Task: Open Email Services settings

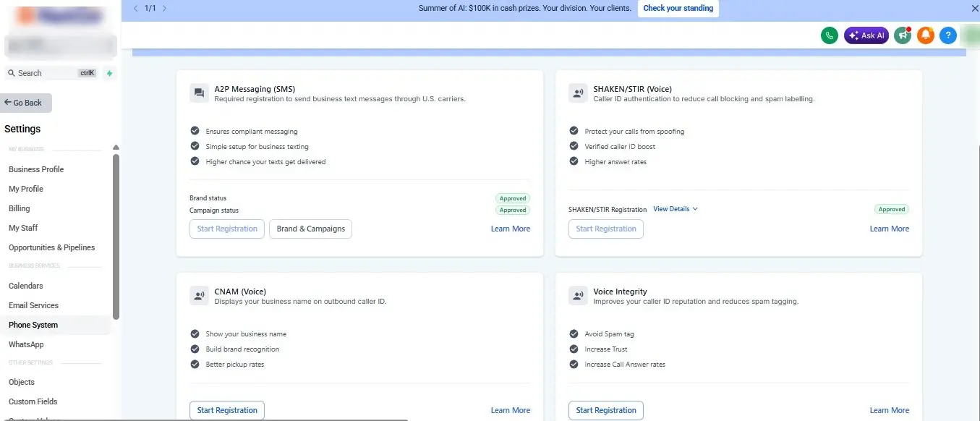Action: [x=33, y=305]
